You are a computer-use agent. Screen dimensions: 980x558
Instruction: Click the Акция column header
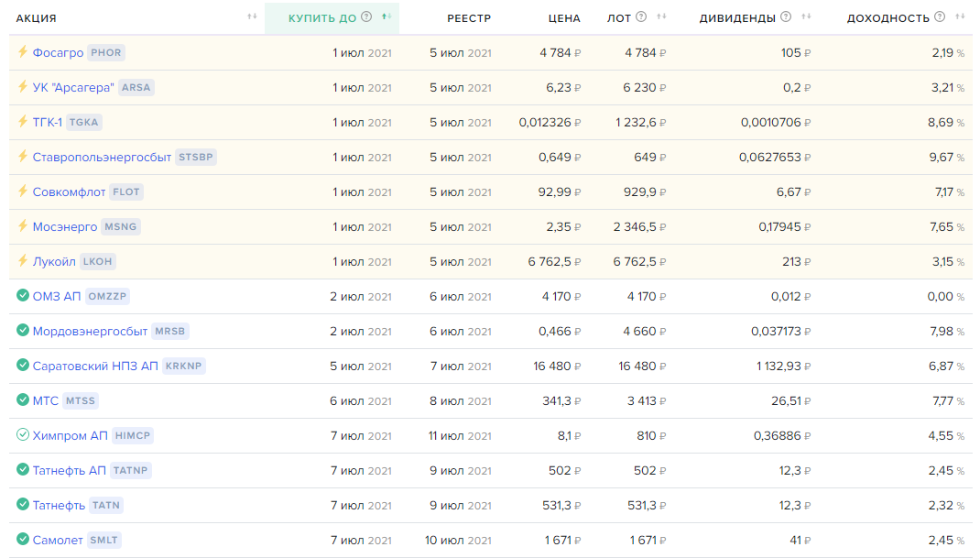[37, 18]
